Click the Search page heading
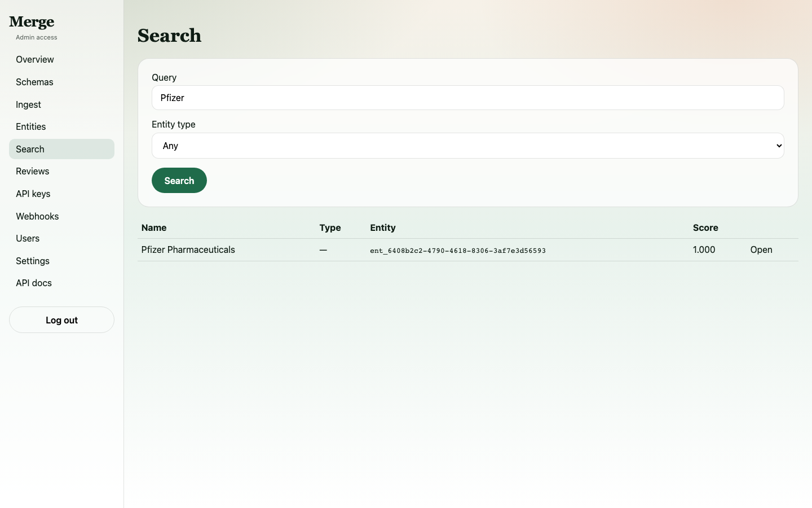 pos(169,36)
